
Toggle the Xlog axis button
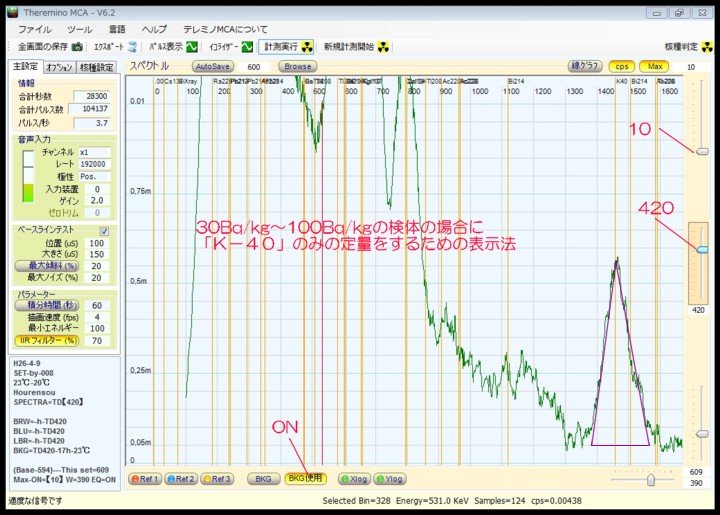[x=354, y=479]
